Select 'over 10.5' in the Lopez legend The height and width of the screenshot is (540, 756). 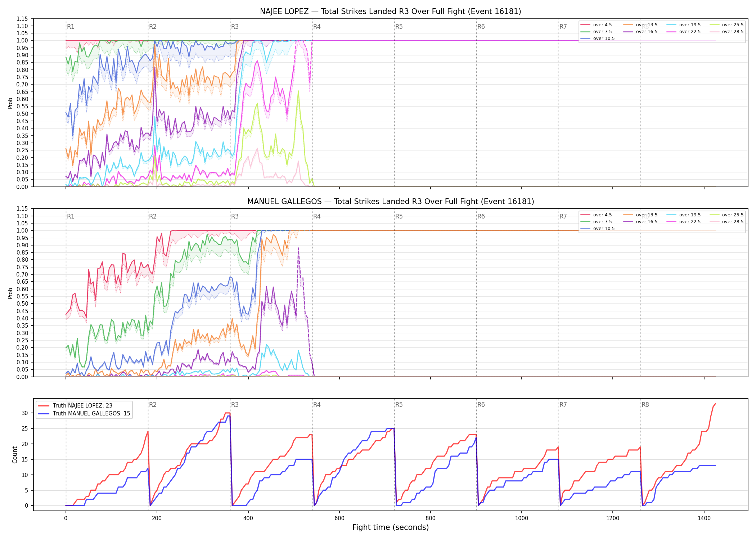click(597, 39)
